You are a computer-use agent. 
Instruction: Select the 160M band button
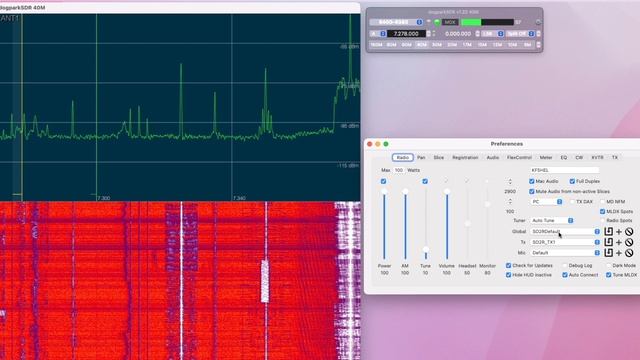click(x=376, y=44)
